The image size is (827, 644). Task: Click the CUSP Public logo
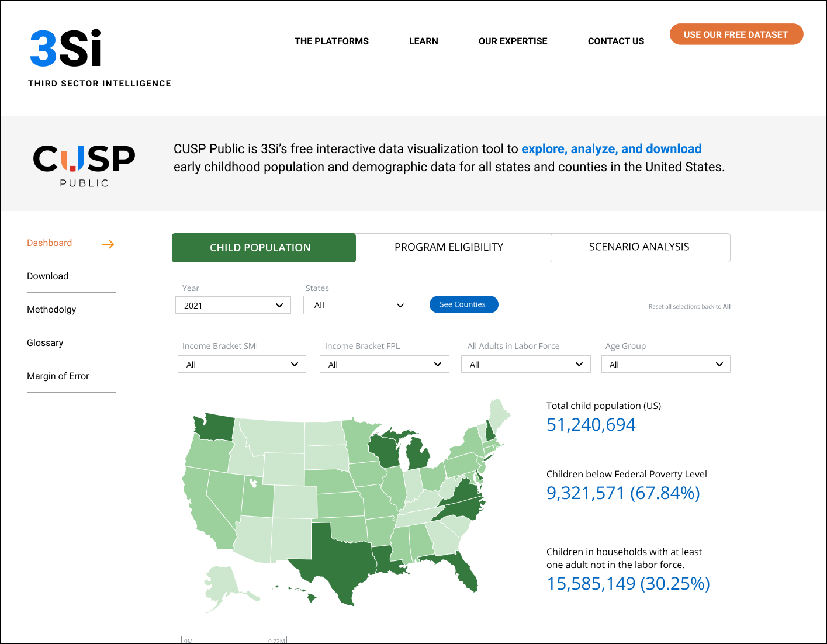84,165
